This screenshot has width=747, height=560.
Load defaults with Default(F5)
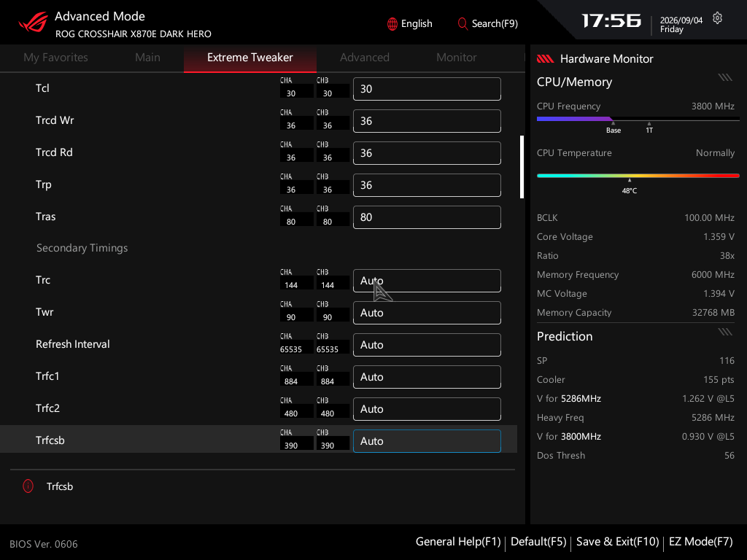pos(538,542)
